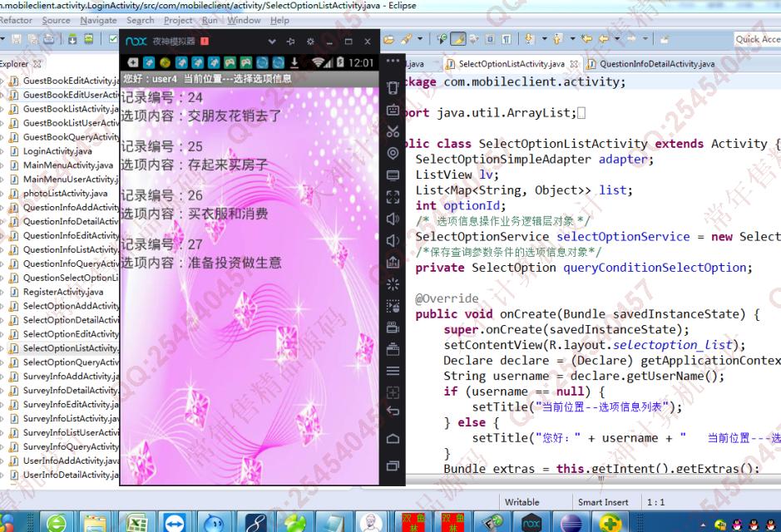The image size is (781, 532).
Task: Click the Quick Access search field
Action: pos(757,39)
